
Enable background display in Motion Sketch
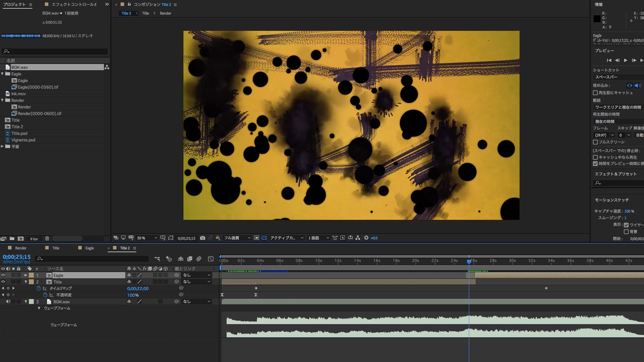click(x=626, y=232)
